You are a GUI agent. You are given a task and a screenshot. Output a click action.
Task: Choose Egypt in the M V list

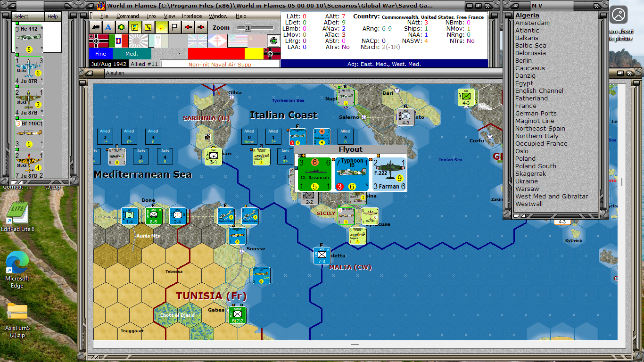(x=524, y=83)
